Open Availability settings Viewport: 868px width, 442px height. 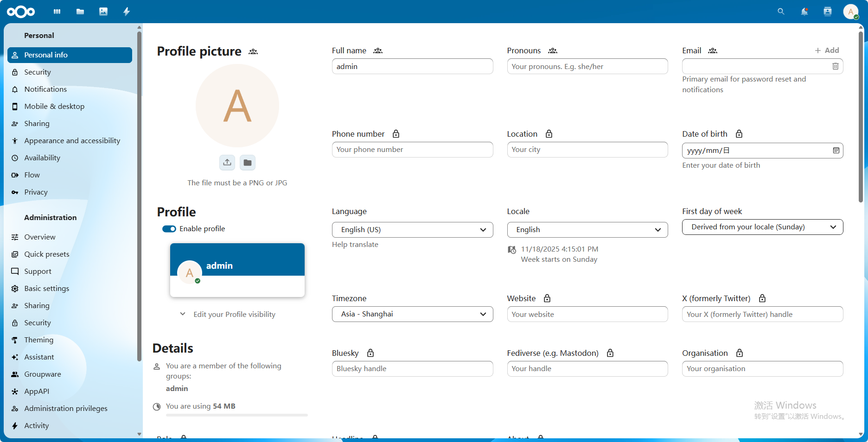pyautogui.click(x=70, y=158)
